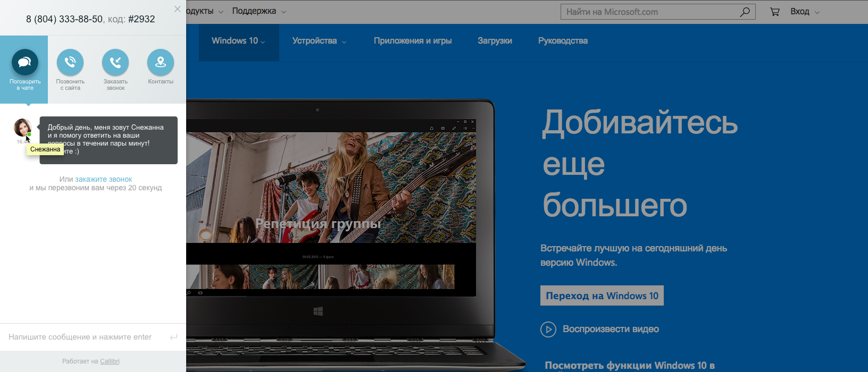Click 'Переход на Windows 10' button
The width and height of the screenshot is (868, 372).
[x=602, y=295]
